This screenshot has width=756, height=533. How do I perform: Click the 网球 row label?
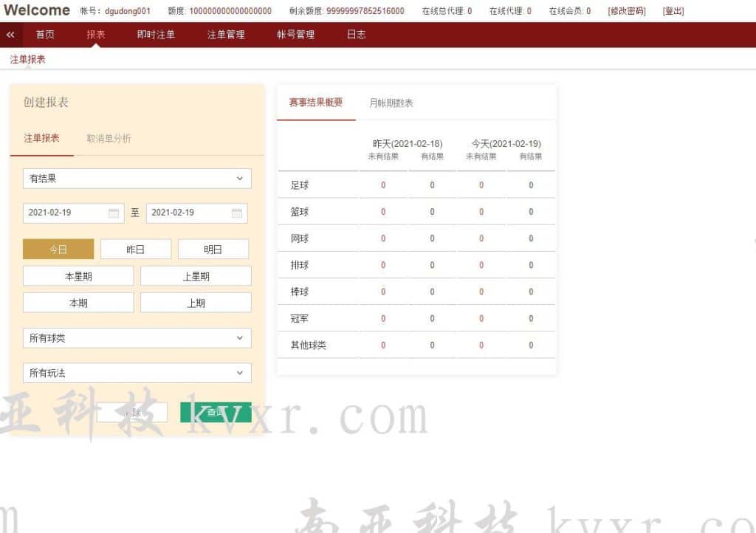click(x=300, y=238)
